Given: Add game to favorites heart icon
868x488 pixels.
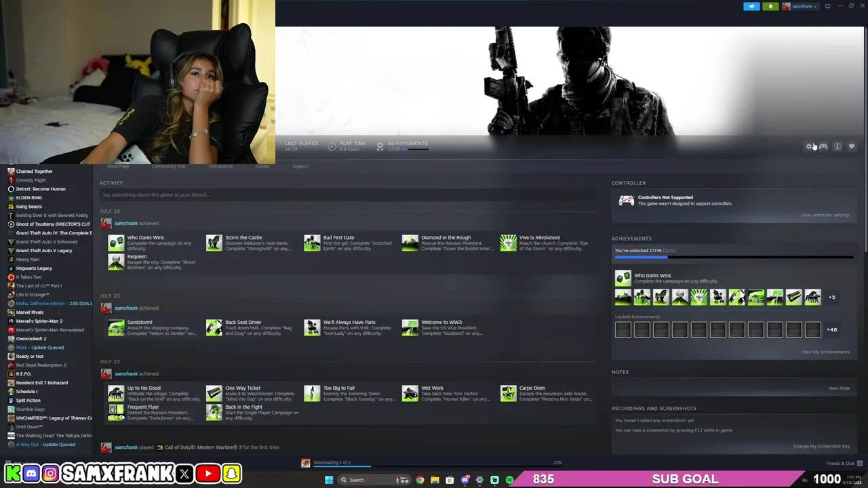Looking at the screenshot, I should 852,146.
